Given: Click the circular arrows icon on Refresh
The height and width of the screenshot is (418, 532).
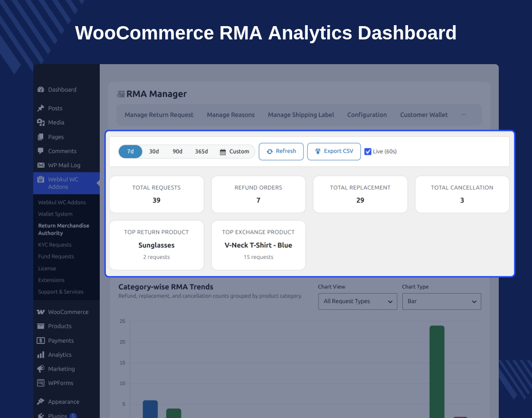Looking at the screenshot, I should (270, 152).
